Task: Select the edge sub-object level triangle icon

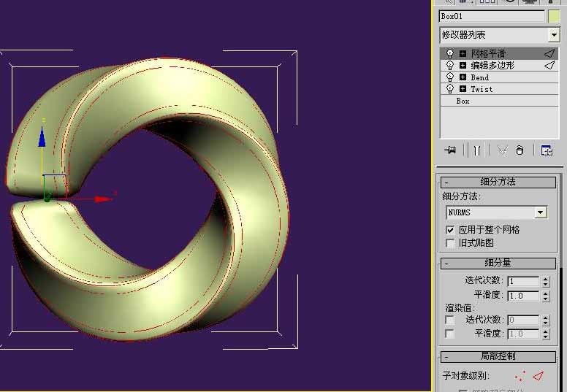Action: [x=539, y=376]
